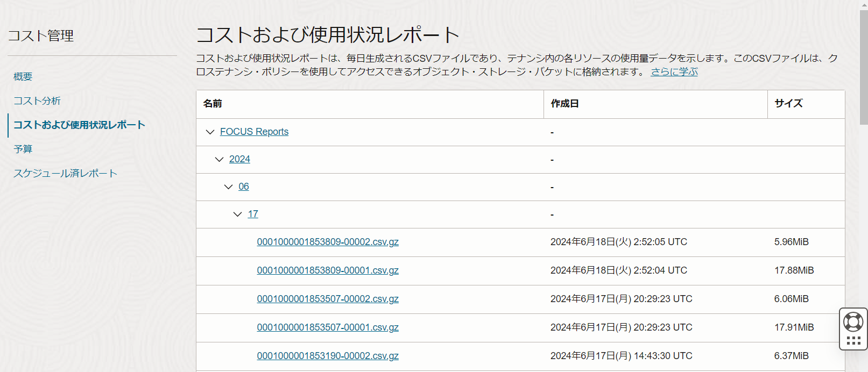Collapse the 2024 folder chevron
This screenshot has width=868, height=372.
(x=219, y=159)
